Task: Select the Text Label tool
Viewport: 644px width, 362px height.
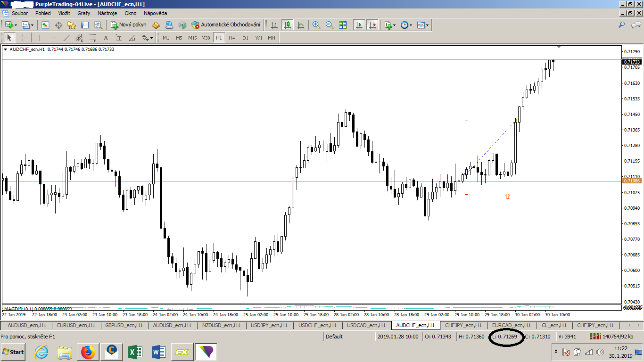Action: 119,38
